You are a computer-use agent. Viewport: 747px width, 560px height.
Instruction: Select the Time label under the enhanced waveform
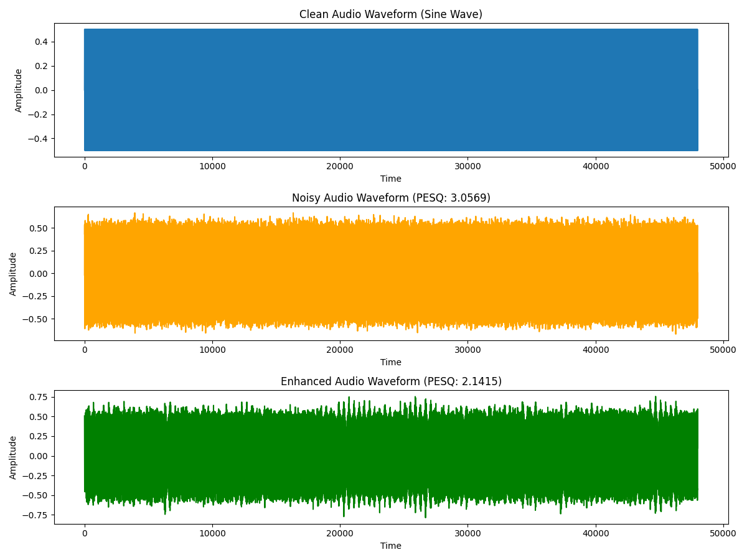391,546
